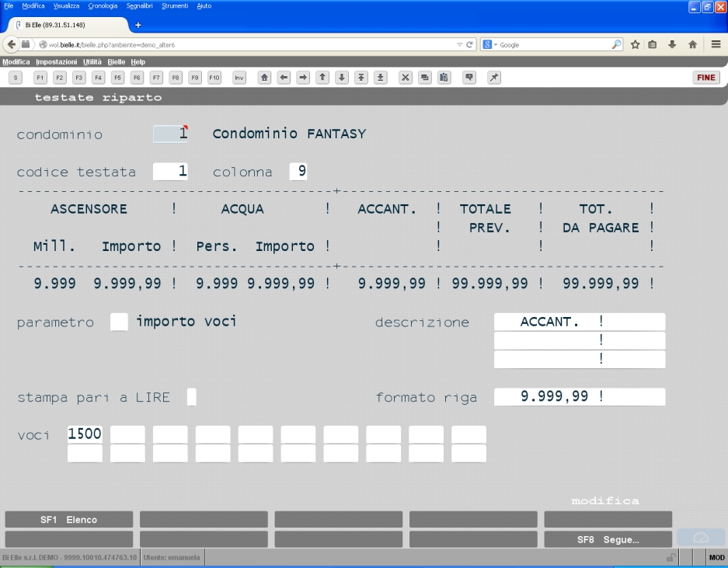Click the home icon in the Bielle toolbar

(x=264, y=78)
